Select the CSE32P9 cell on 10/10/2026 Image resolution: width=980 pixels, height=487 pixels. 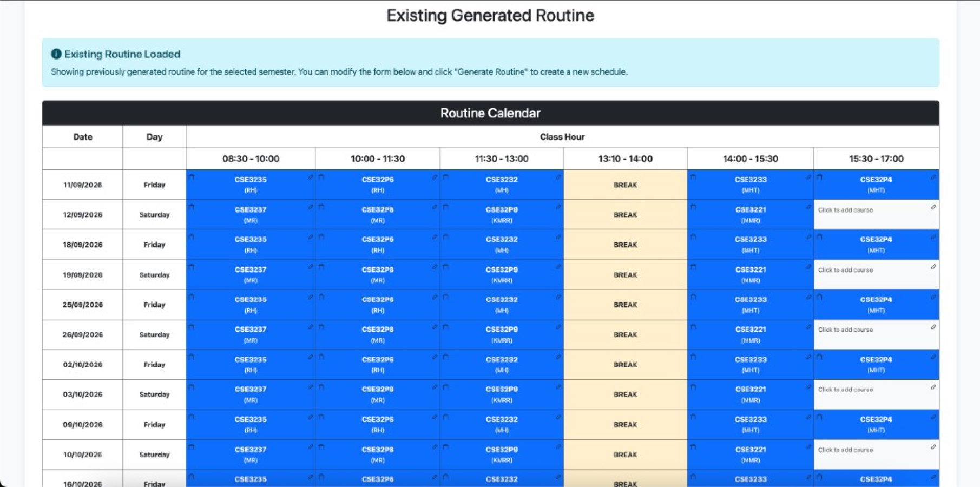[x=502, y=455]
